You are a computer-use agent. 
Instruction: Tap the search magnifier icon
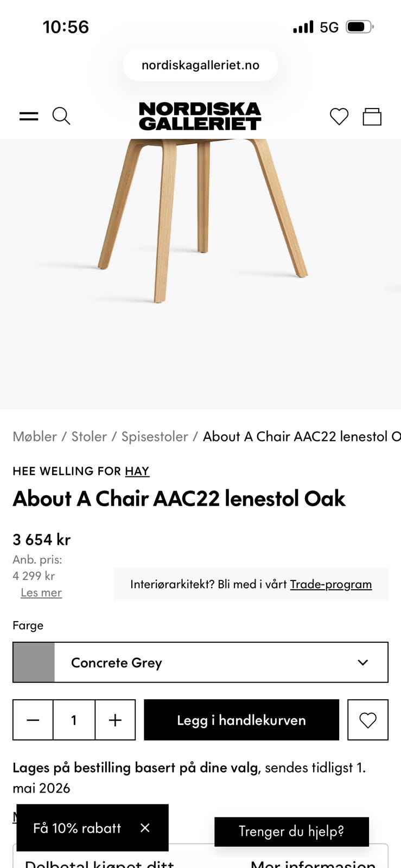61,116
